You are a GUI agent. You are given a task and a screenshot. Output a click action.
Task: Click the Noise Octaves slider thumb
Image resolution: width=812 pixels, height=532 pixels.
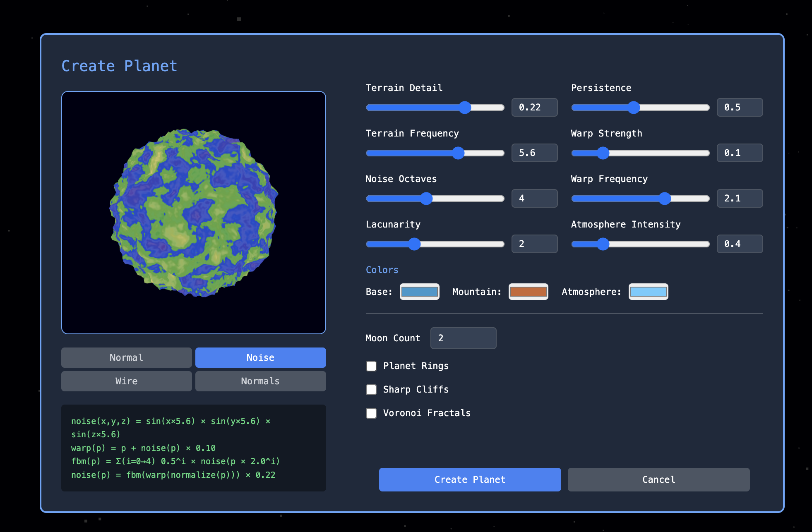point(426,199)
